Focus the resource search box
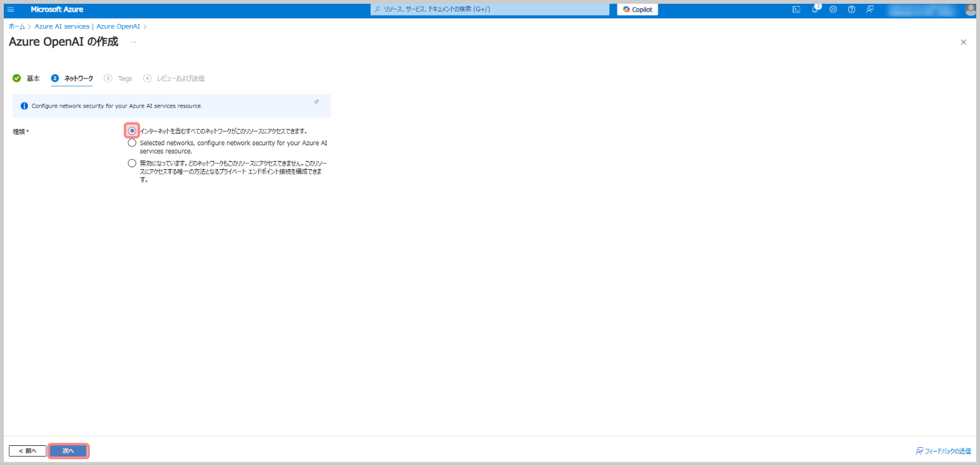This screenshot has height=466, width=980. click(489, 9)
